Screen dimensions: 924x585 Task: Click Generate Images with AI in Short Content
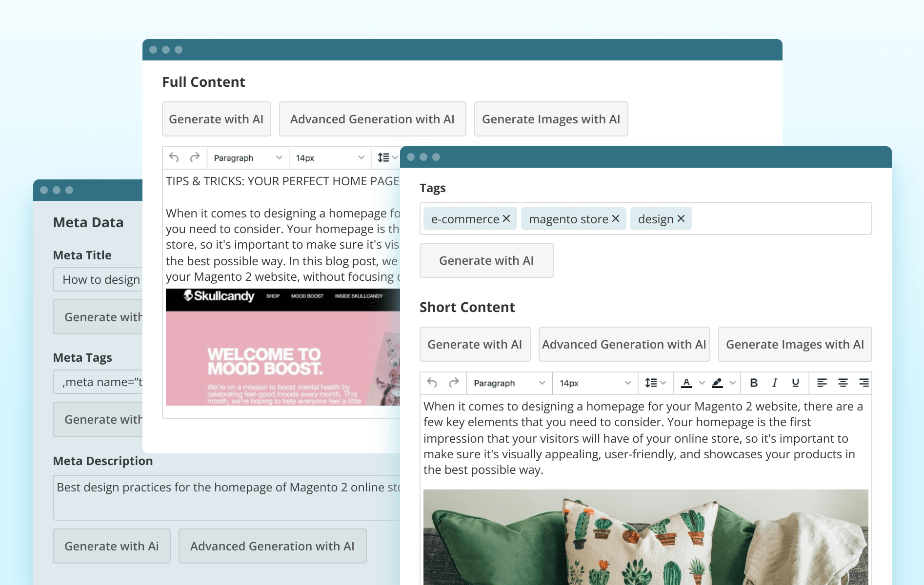coord(794,344)
